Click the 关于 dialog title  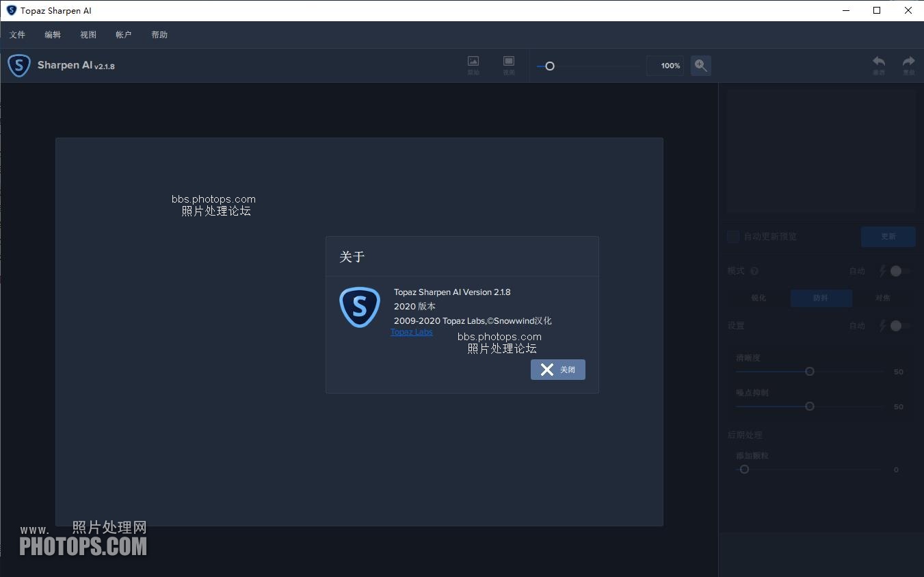click(x=352, y=257)
